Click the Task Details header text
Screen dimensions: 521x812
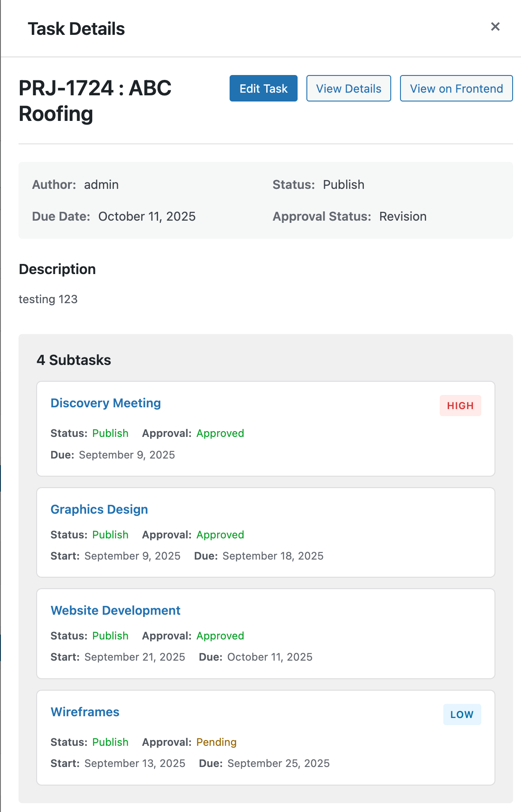[76, 29]
